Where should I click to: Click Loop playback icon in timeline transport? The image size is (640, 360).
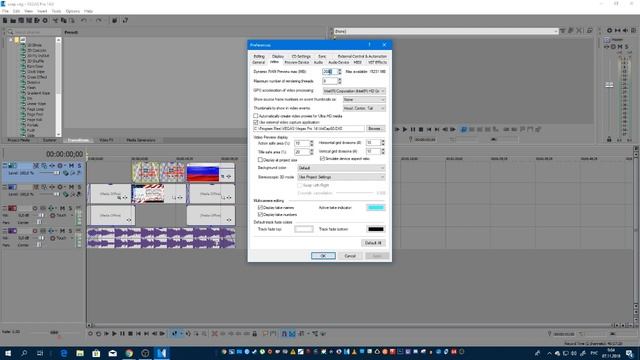(x=98, y=333)
